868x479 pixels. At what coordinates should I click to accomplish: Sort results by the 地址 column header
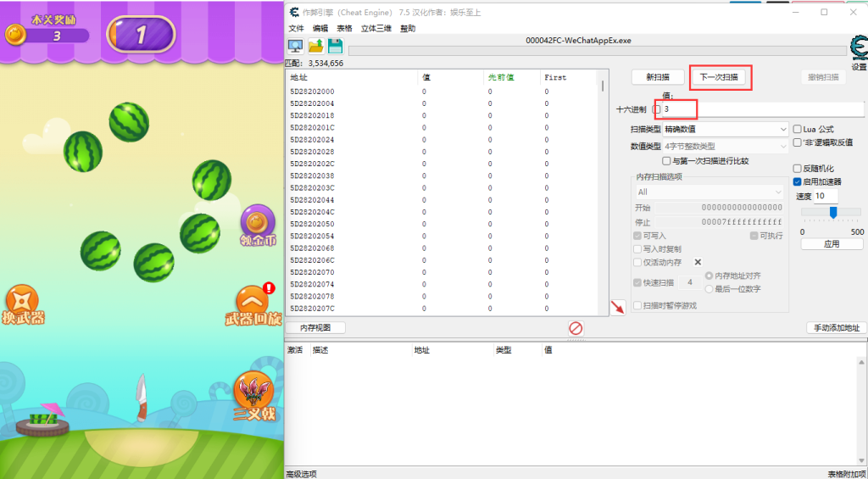352,77
